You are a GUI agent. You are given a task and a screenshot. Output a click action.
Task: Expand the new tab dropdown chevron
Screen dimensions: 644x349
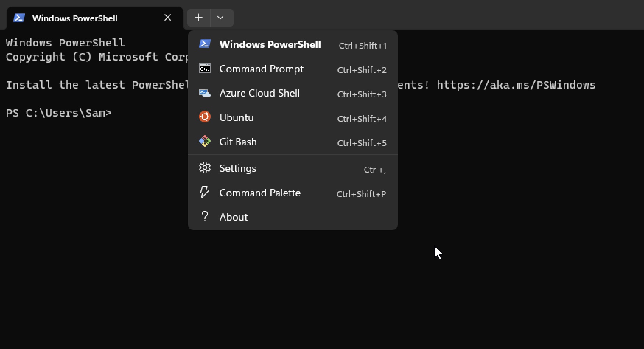tap(221, 17)
